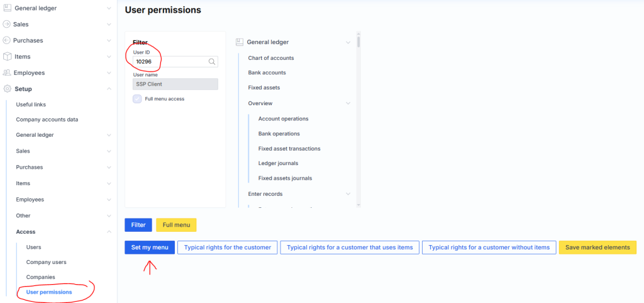The image size is (644, 303).
Task: Click the Sales arrow icon in sidebar
Action: [7, 24]
